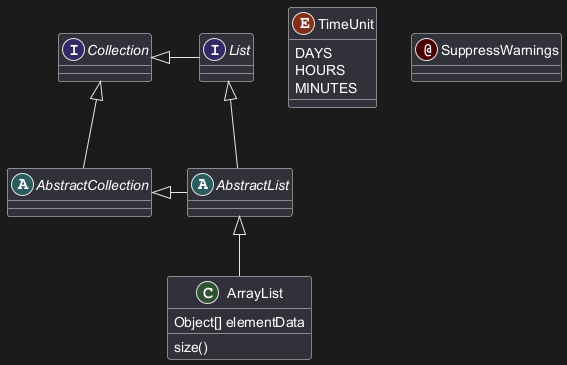The width and height of the screenshot is (567, 365).
Task: Click the AbstractCollection class name
Action: [x=93, y=185]
